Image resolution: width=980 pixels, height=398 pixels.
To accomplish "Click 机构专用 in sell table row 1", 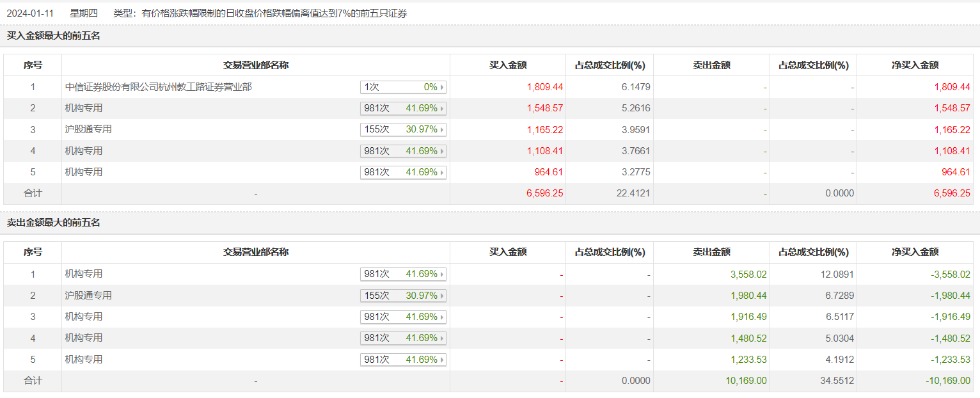I will pyautogui.click(x=84, y=274).
